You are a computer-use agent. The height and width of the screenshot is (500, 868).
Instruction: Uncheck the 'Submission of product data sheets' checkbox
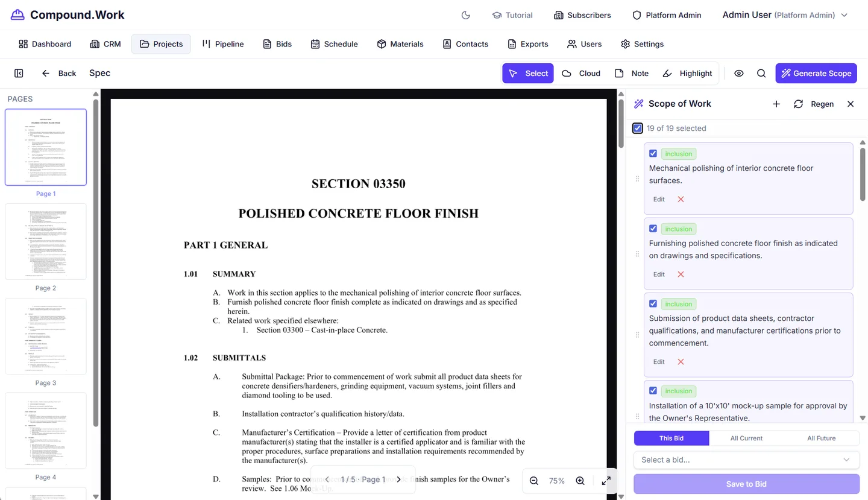pyautogui.click(x=653, y=303)
